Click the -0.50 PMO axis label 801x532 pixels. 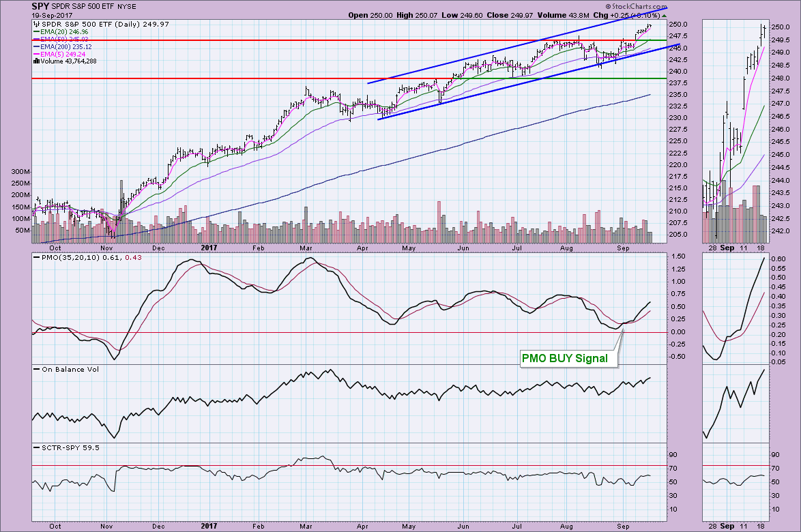pos(678,357)
